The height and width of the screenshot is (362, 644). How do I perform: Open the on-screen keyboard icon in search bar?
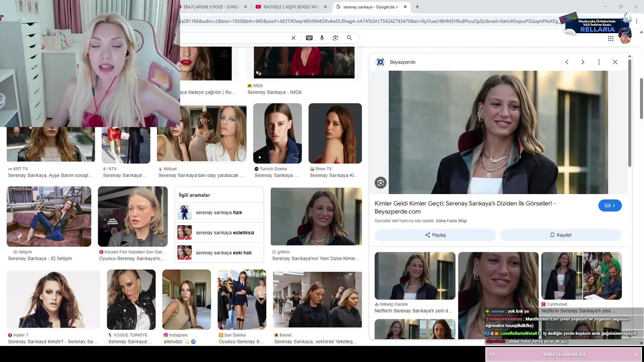(x=309, y=38)
